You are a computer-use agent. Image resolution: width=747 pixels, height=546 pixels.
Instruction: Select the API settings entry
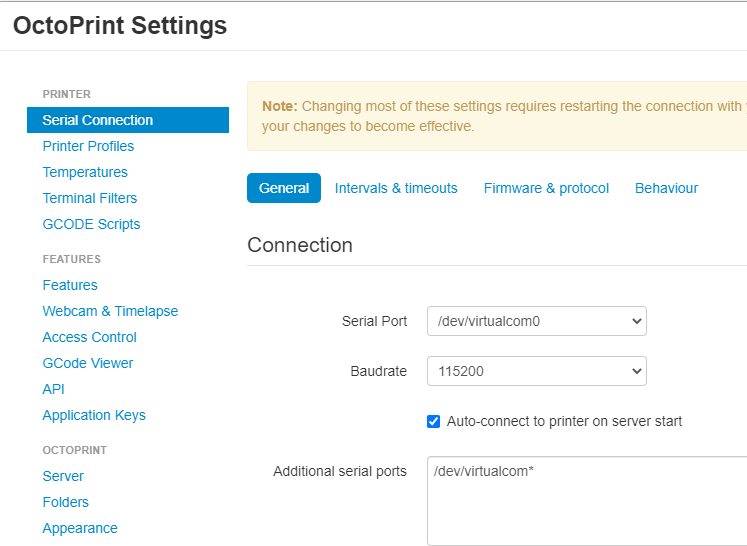coord(54,389)
